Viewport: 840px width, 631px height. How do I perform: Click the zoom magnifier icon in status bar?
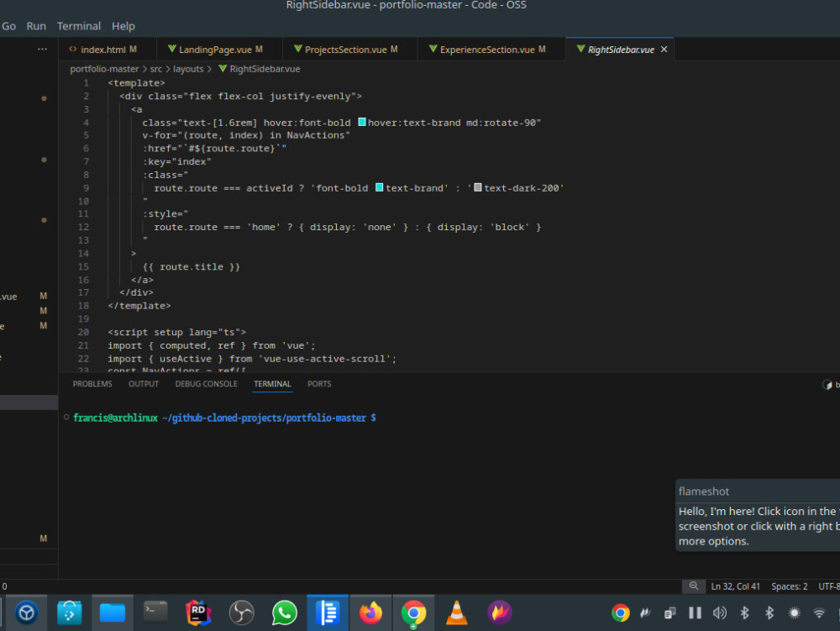pos(694,586)
